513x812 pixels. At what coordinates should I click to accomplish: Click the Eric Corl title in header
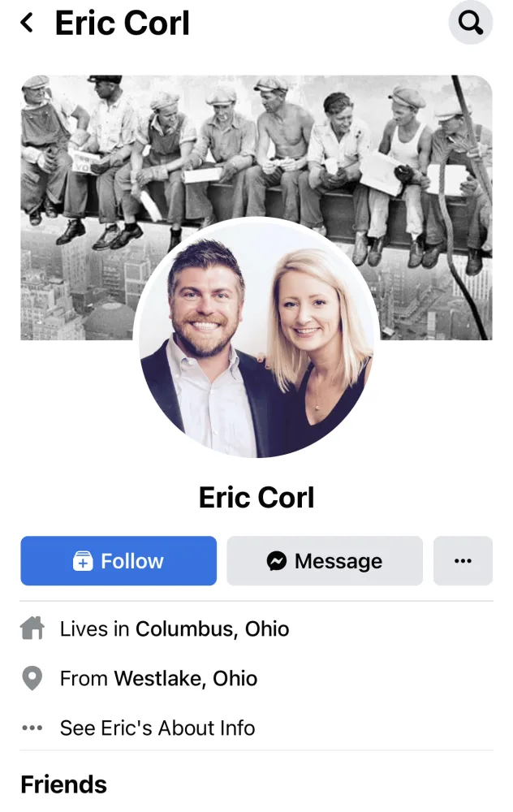tap(123, 24)
